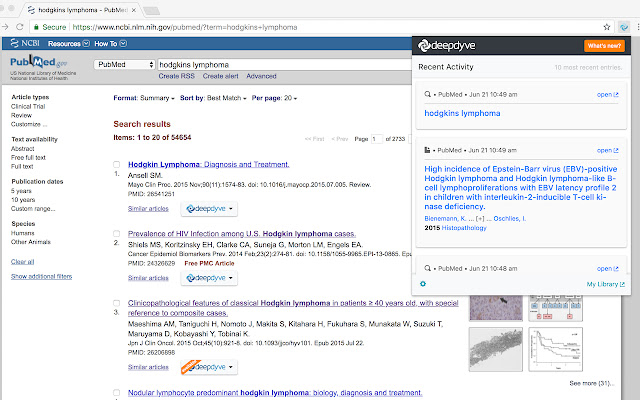640x400 pixels.
Task: Filter species to Other Animals
Action: click(x=31, y=242)
